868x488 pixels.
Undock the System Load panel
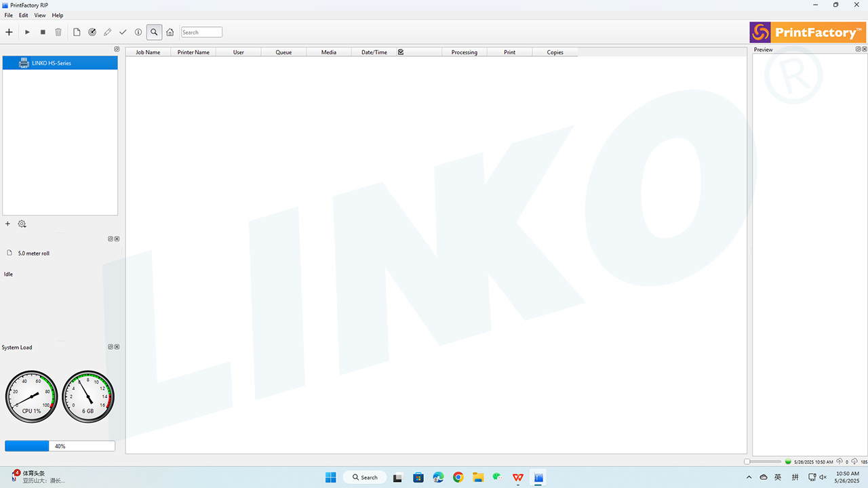(111, 347)
